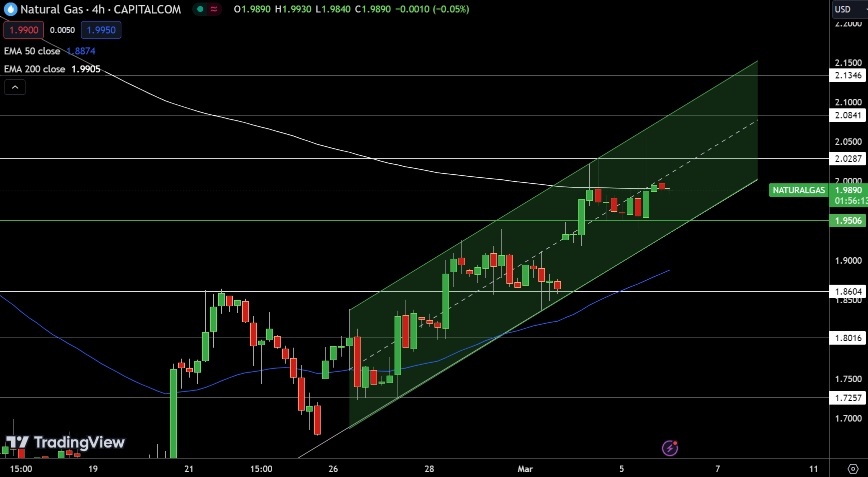This screenshot has height=477, width=868.
Task: Click the 28 date label on time axis
Action: click(x=429, y=469)
